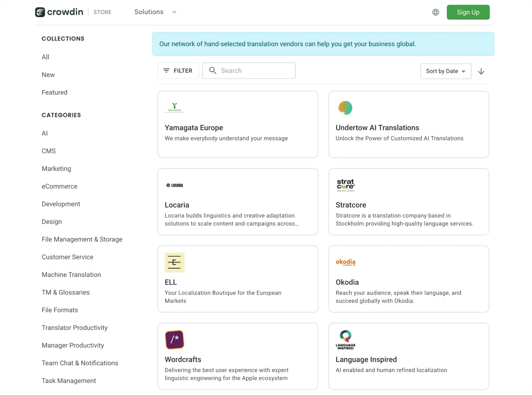The height and width of the screenshot is (395, 532).
Task: Toggle sort direction arrow
Action: click(x=481, y=71)
